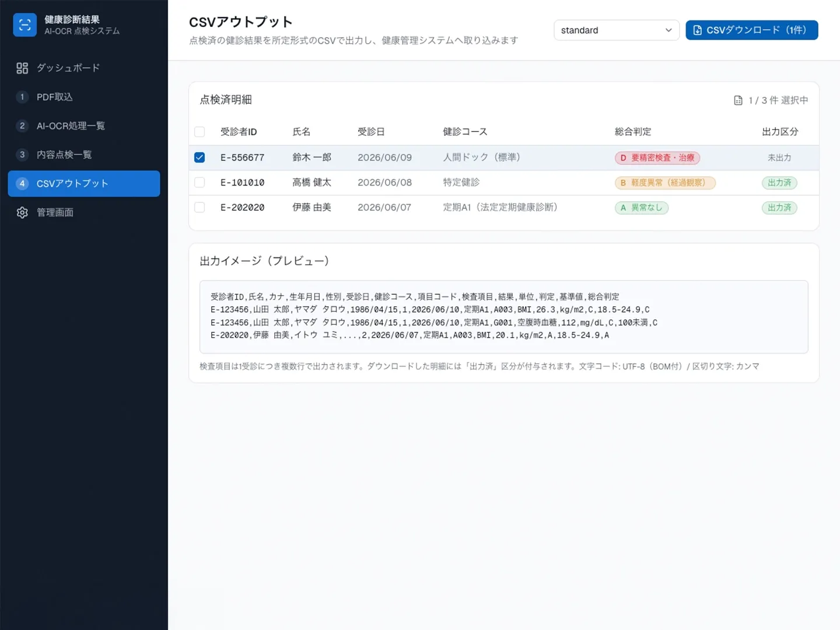Click the preview line starting with E-202020
This screenshot has height=630, width=840.
409,335
